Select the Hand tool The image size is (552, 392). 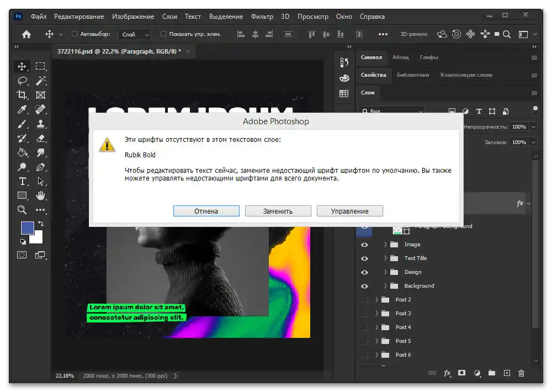point(40,195)
